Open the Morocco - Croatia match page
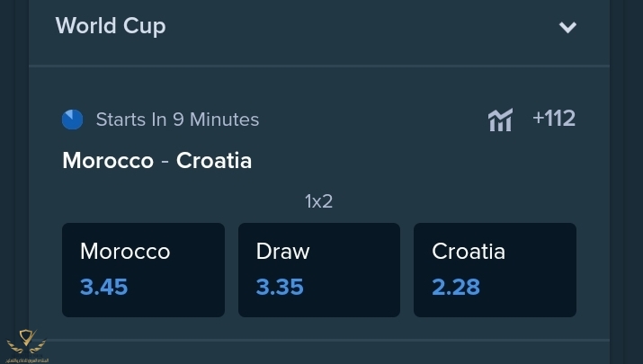The width and height of the screenshot is (643, 364). 157,160
